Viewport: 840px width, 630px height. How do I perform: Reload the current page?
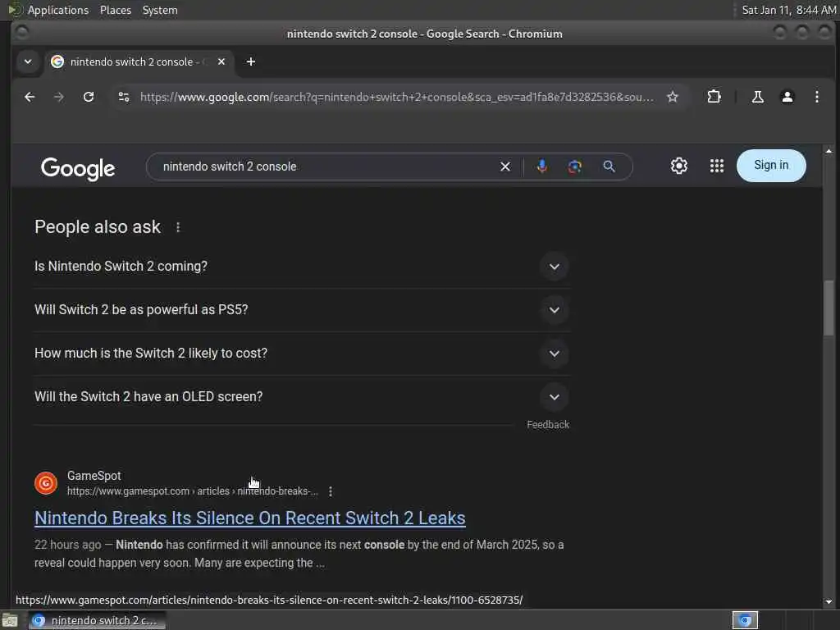89,97
